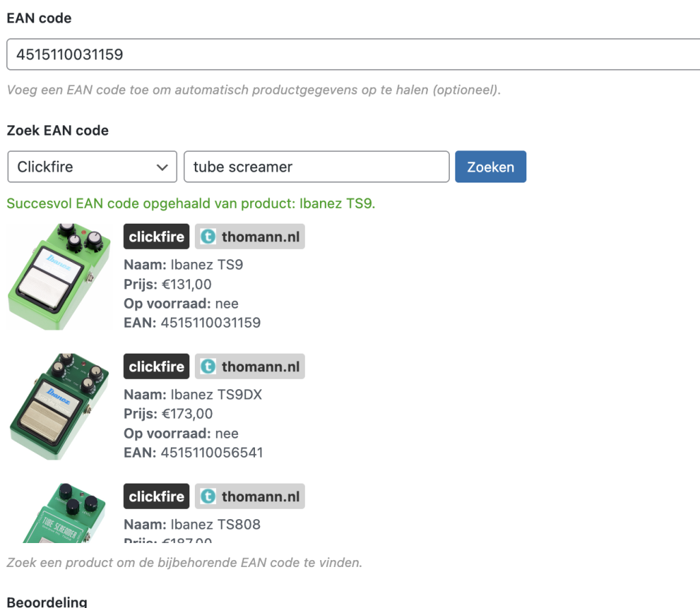Choose the Ibanez TS808 pedal image
This screenshot has height=608, width=700.
pos(59,513)
